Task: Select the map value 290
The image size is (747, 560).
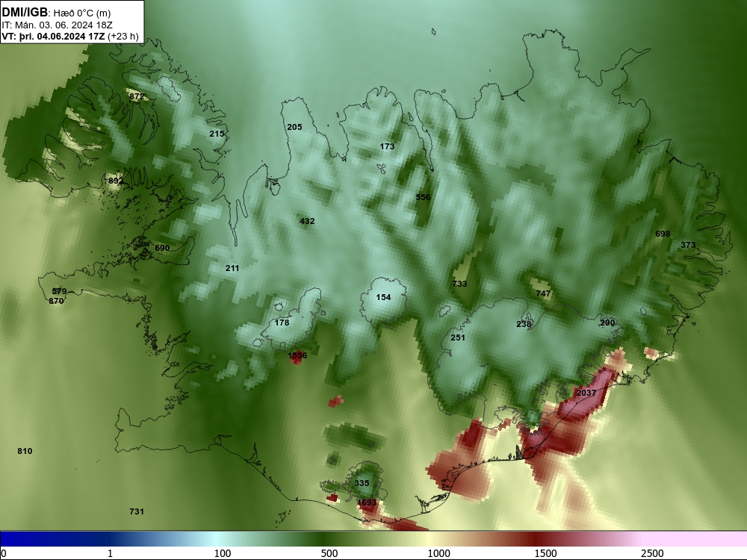Action: pyautogui.click(x=607, y=323)
